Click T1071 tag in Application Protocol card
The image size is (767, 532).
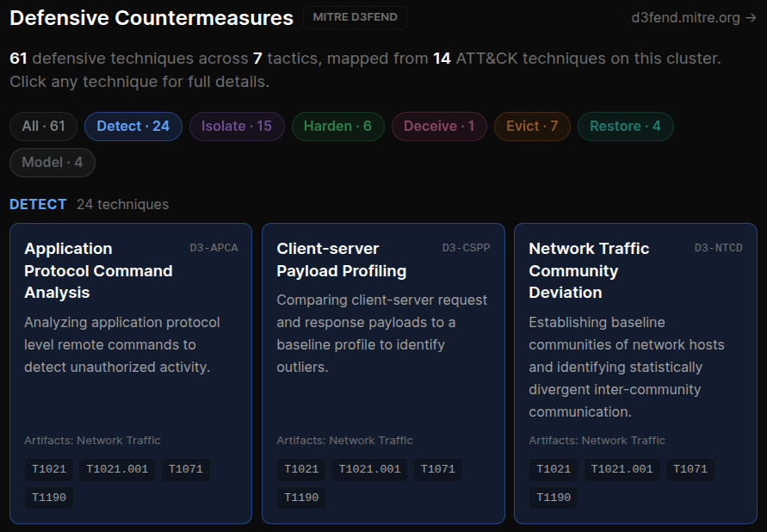[x=185, y=469]
